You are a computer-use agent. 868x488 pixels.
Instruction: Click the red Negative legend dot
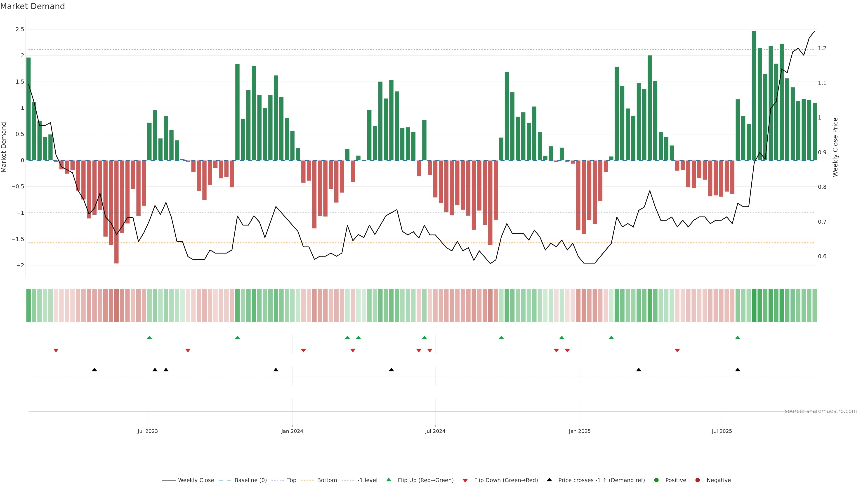(698, 480)
